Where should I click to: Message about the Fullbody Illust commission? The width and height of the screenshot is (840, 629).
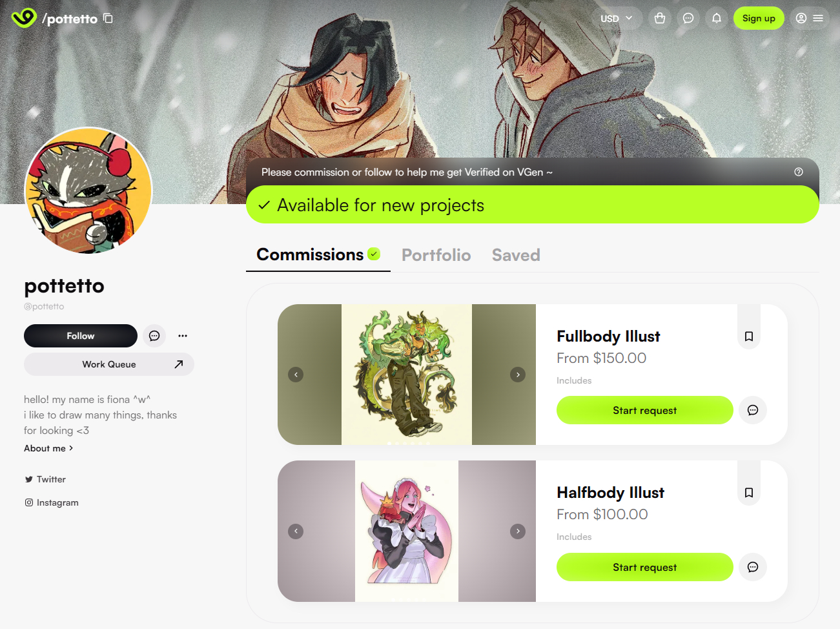pos(753,410)
